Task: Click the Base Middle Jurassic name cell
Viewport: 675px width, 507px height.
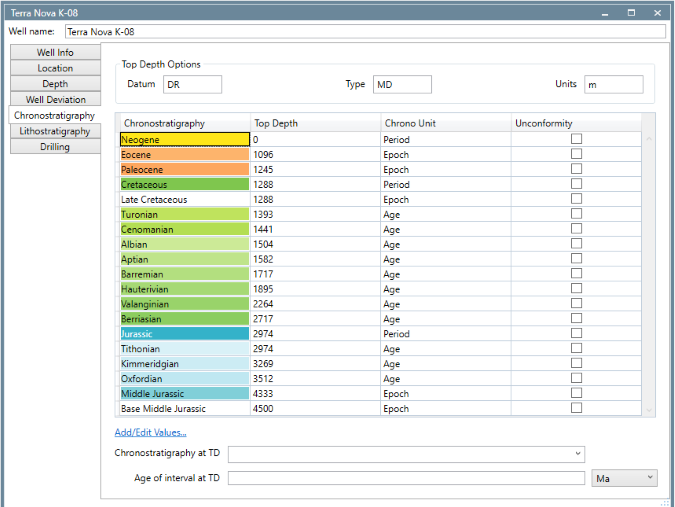Action: tap(185, 408)
